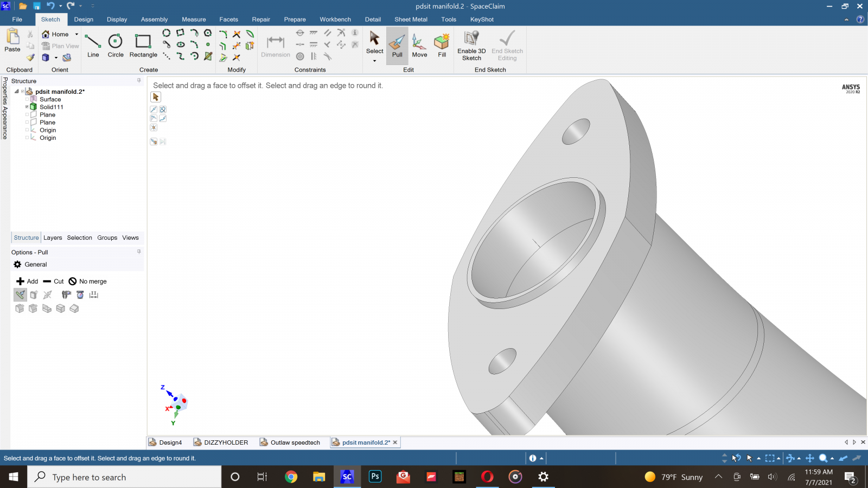The width and height of the screenshot is (868, 488).
Task: Click the Appearance vertical side tab
Action: 5,123
